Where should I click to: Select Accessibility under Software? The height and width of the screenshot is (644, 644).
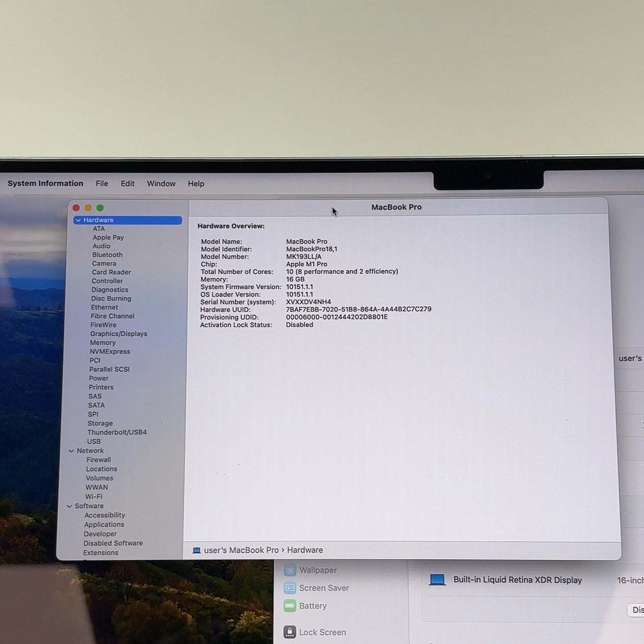[x=105, y=515]
